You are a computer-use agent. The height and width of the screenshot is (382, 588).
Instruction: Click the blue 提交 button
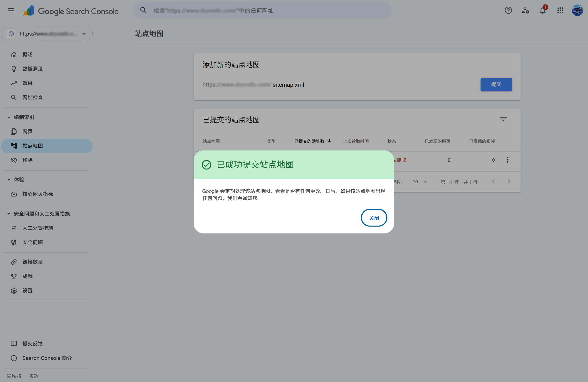[496, 84]
